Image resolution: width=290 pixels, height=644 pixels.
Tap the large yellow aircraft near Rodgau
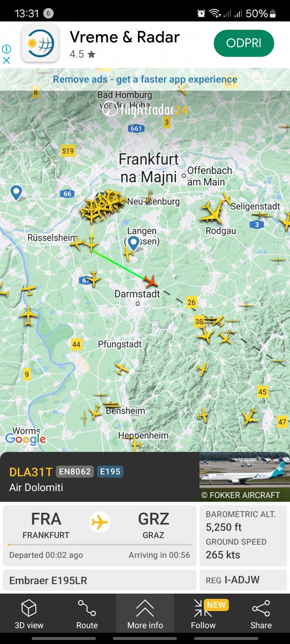tap(212, 211)
